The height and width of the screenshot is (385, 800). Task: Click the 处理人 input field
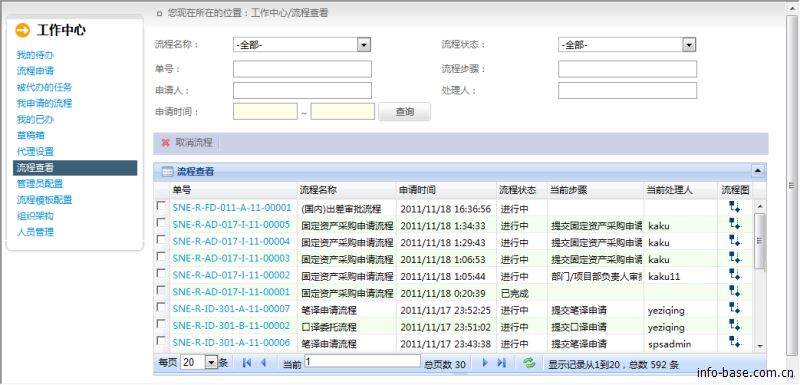628,90
